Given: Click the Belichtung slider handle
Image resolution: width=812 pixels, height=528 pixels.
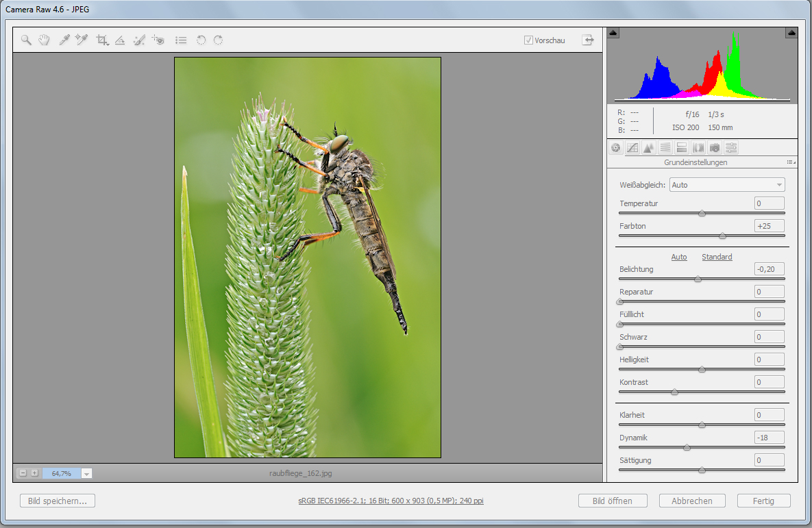Looking at the screenshot, I should pos(698,279).
